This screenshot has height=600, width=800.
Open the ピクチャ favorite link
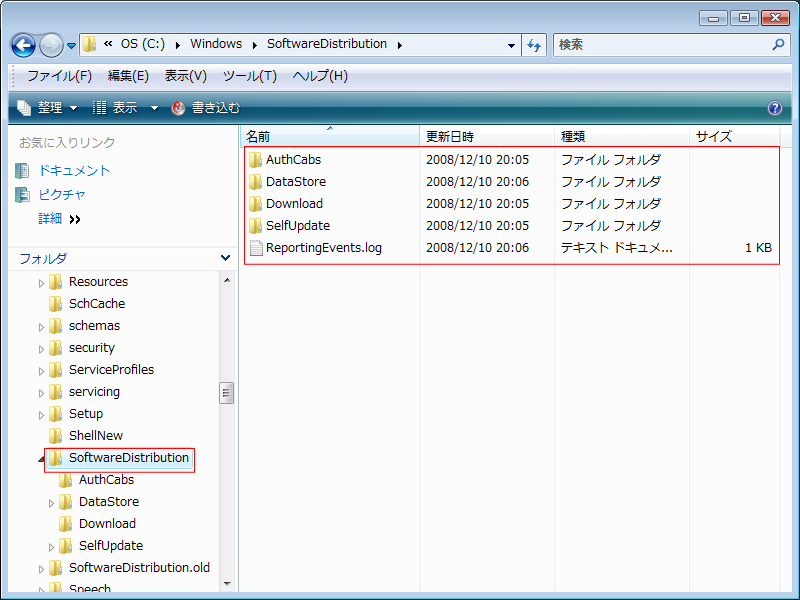pyautogui.click(x=62, y=194)
